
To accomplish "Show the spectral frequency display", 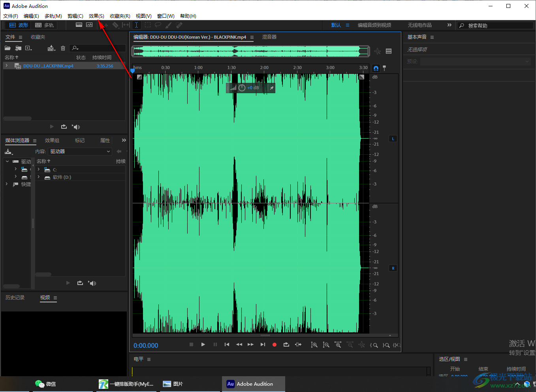I will tap(79, 25).
